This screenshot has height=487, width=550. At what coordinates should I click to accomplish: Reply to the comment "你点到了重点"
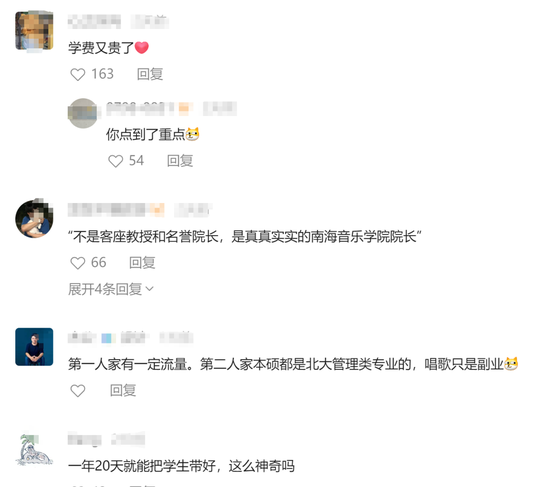click(180, 161)
